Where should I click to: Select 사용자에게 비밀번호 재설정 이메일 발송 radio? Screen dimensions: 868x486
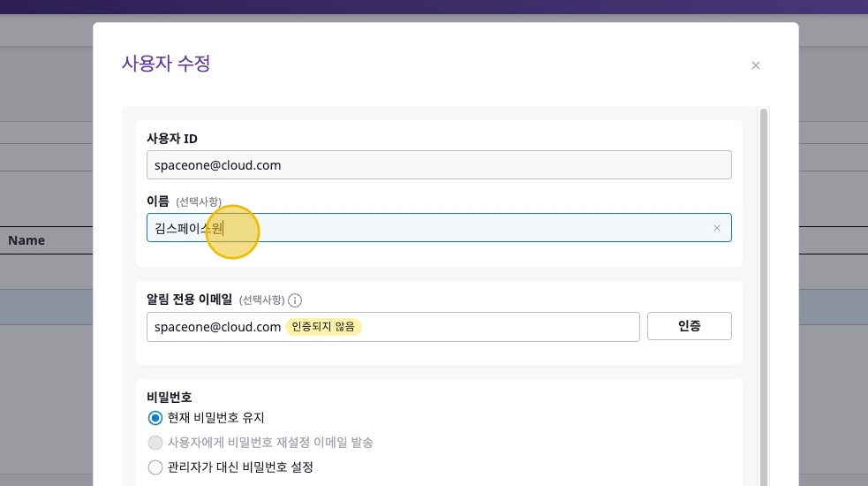pyautogui.click(x=155, y=443)
